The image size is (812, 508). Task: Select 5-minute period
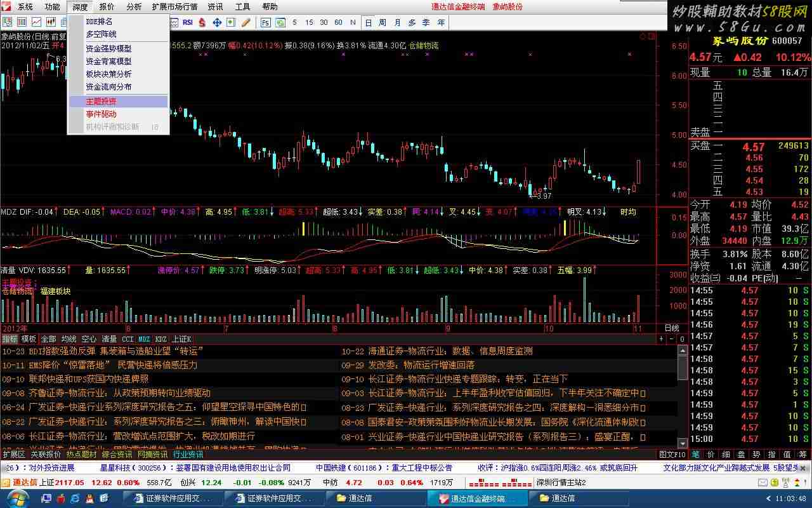(294, 22)
